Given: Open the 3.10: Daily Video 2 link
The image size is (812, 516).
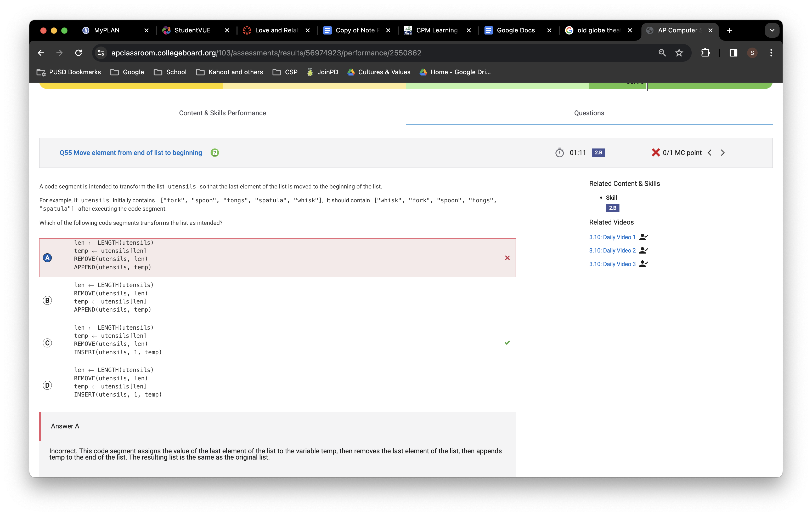Looking at the screenshot, I should coord(612,250).
